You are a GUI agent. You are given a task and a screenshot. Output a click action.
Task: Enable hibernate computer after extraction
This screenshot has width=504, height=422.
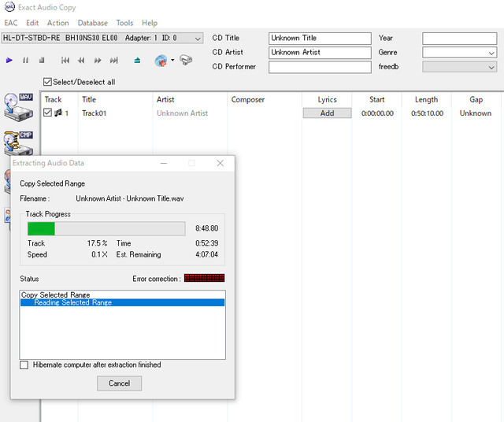click(x=24, y=365)
